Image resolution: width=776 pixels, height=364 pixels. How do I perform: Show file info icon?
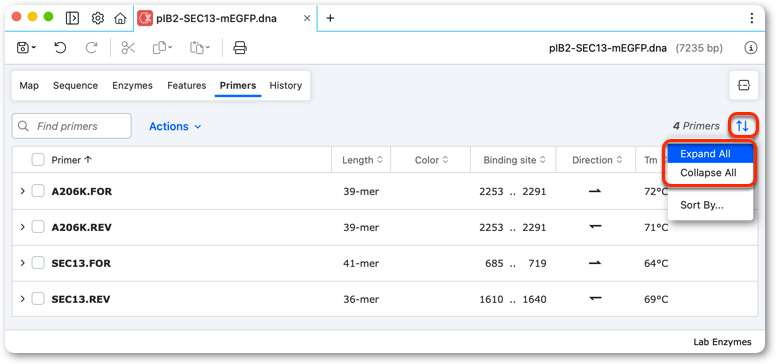(751, 48)
